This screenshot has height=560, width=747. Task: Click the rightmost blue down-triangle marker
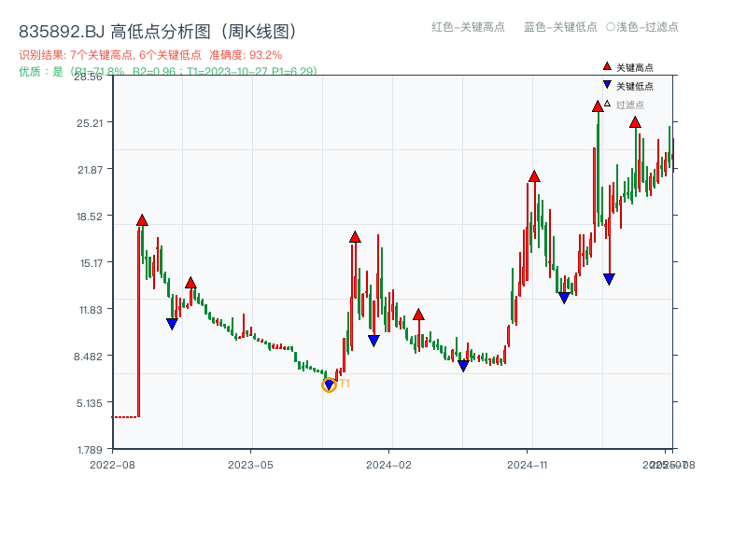tap(610, 277)
